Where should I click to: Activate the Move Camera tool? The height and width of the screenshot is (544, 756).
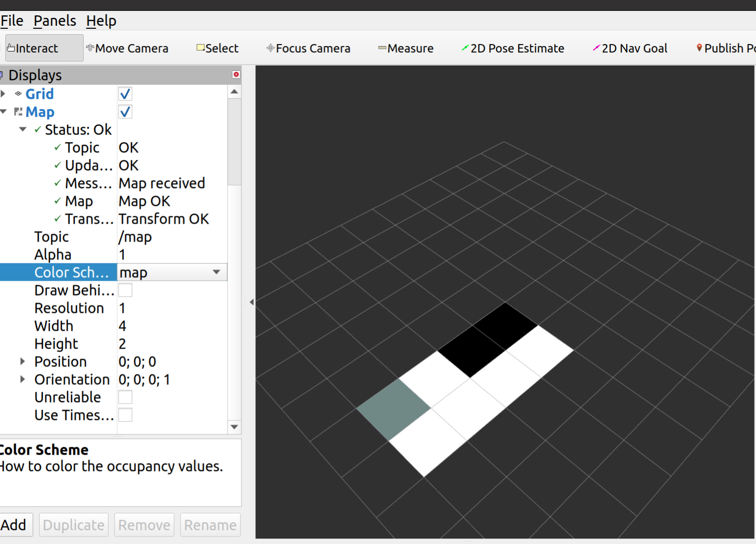(x=127, y=48)
